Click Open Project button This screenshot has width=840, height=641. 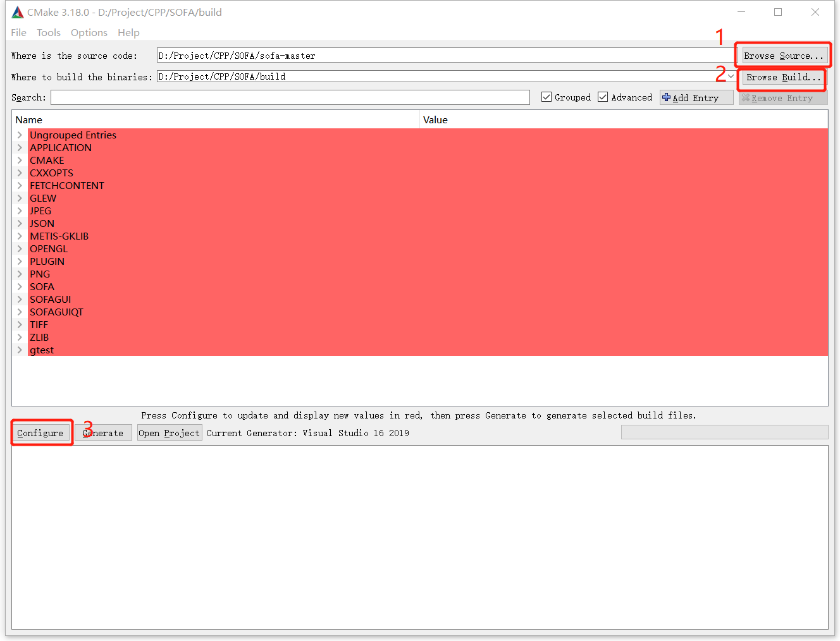pyautogui.click(x=170, y=432)
